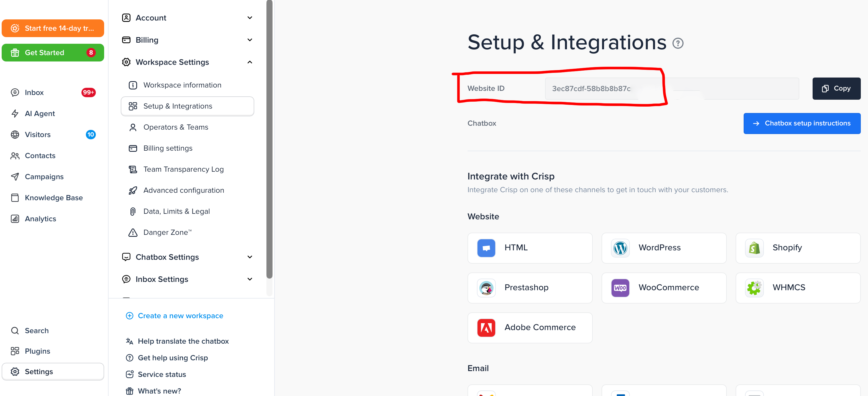
Task: Click the Advanced configuration rocket icon
Action: [133, 191]
